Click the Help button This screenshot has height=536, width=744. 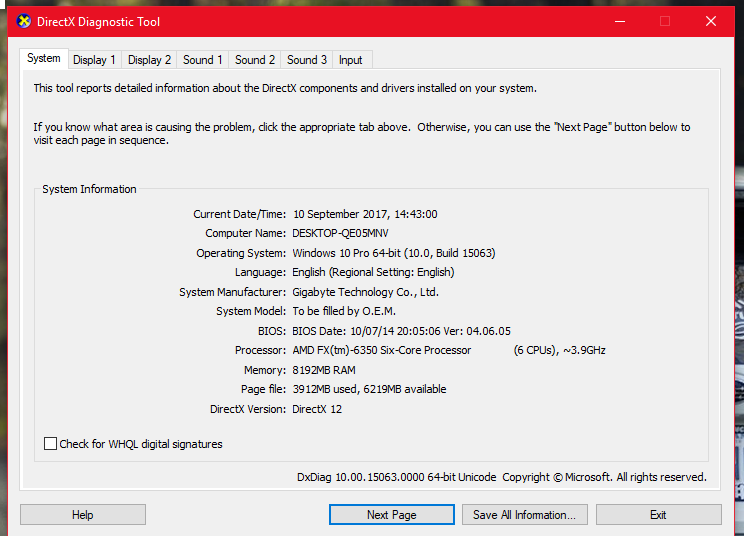[83, 515]
